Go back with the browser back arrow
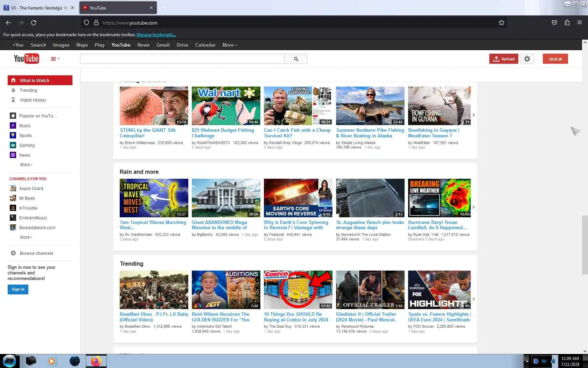 (8, 23)
